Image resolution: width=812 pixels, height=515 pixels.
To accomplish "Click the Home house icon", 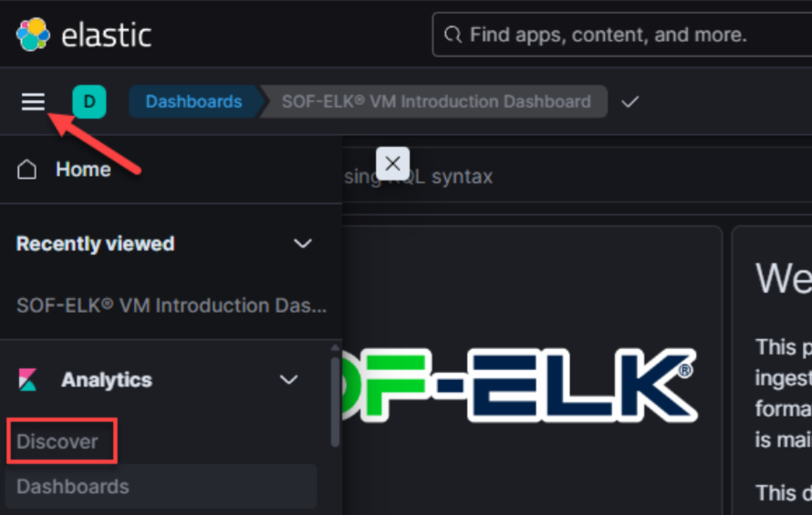I will 27,170.
